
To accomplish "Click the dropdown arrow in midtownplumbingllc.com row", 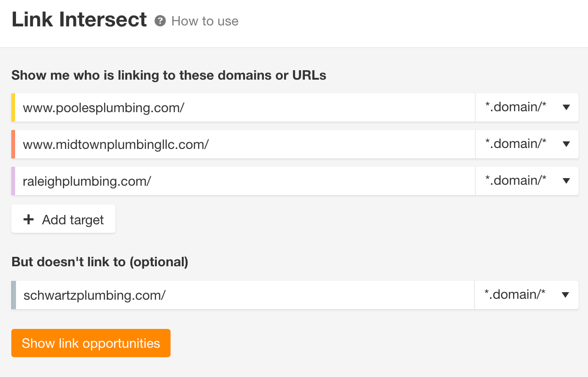I will pyautogui.click(x=565, y=144).
